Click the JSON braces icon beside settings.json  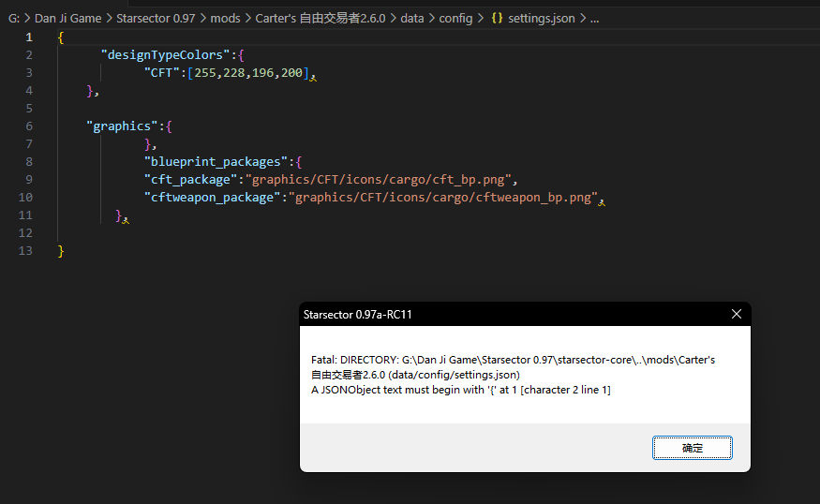pyautogui.click(x=497, y=19)
